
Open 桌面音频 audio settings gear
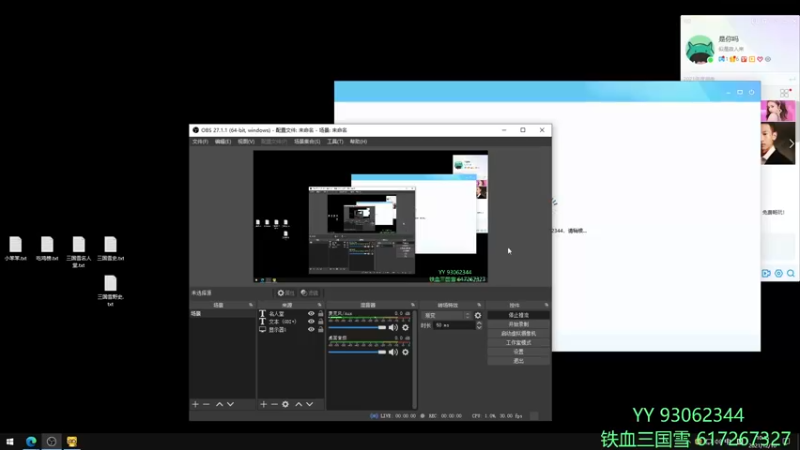[x=406, y=352]
